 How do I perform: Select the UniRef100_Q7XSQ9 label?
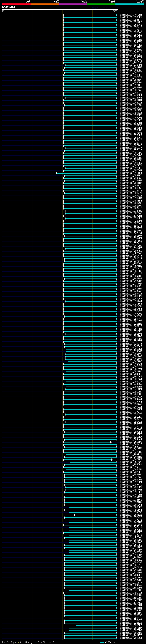[x=131, y=284]
